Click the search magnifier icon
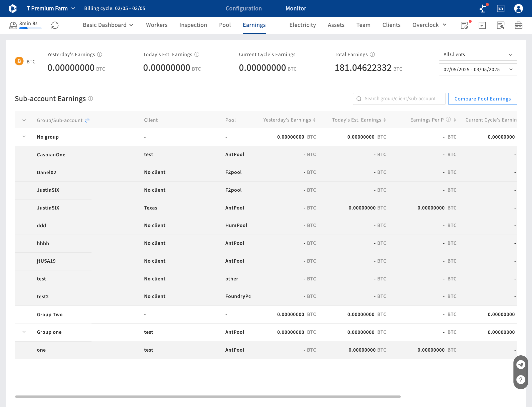532x407 pixels. (359, 99)
